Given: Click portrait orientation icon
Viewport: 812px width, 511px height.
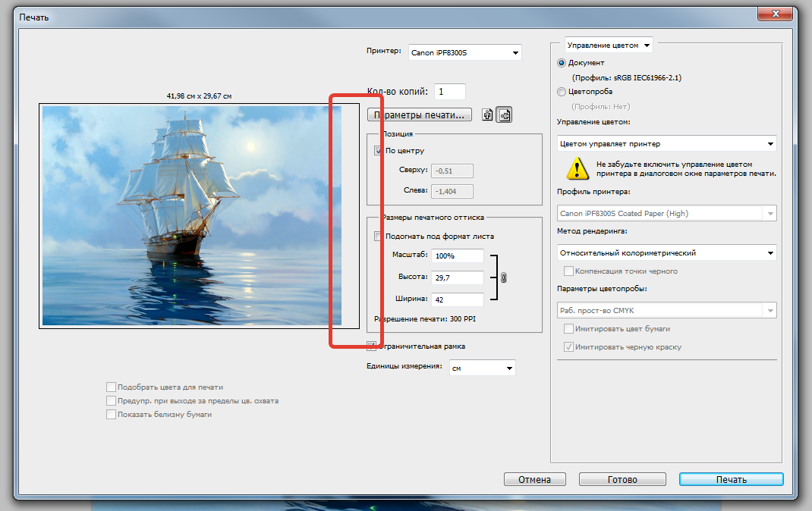Looking at the screenshot, I should click(x=487, y=114).
